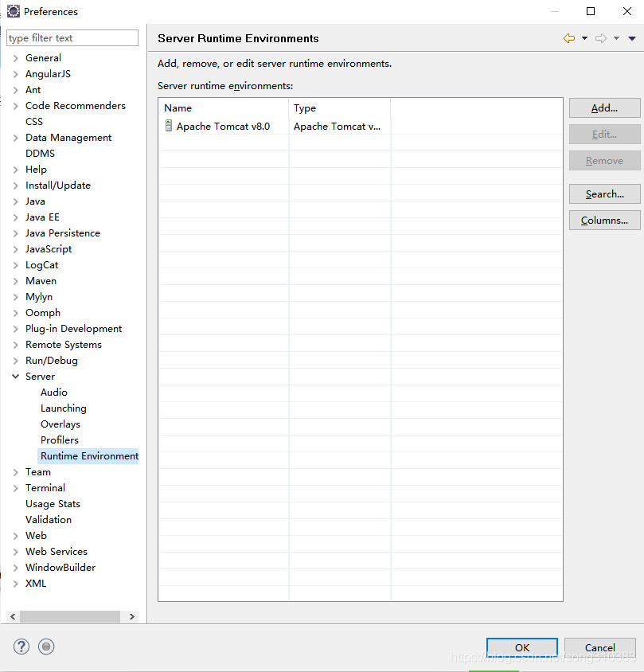The height and width of the screenshot is (672, 644).
Task: Expand the Remote Systems node
Action: [15, 345]
